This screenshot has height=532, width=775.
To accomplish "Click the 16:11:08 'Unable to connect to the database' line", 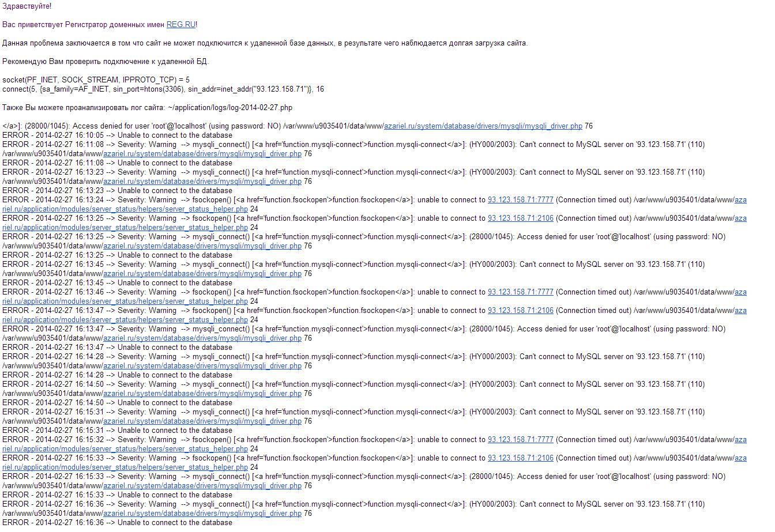I will [x=117, y=163].
